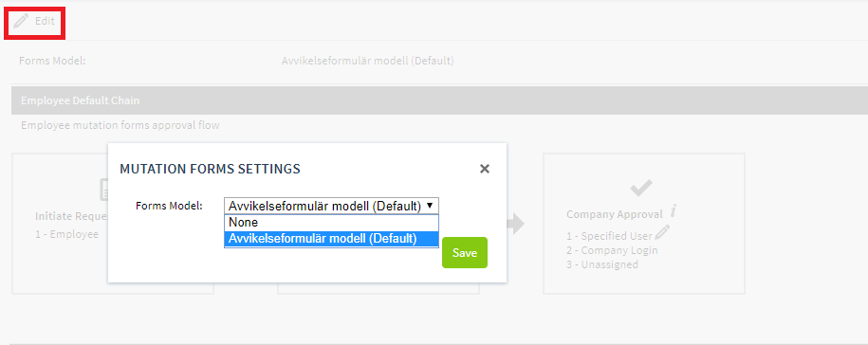868x345 pixels.
Task: Click the Forms Model select box
Action: coord(331,206)
